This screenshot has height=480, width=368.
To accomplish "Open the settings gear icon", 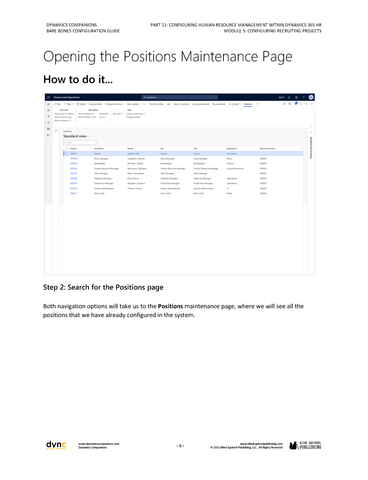I will 296,97.
